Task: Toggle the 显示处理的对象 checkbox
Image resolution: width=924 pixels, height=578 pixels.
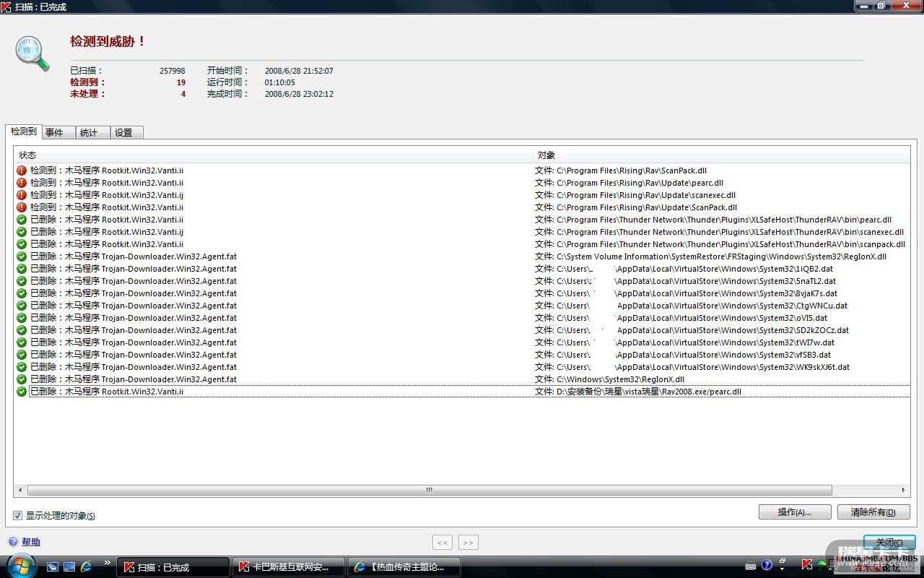Action: (18, 516)
